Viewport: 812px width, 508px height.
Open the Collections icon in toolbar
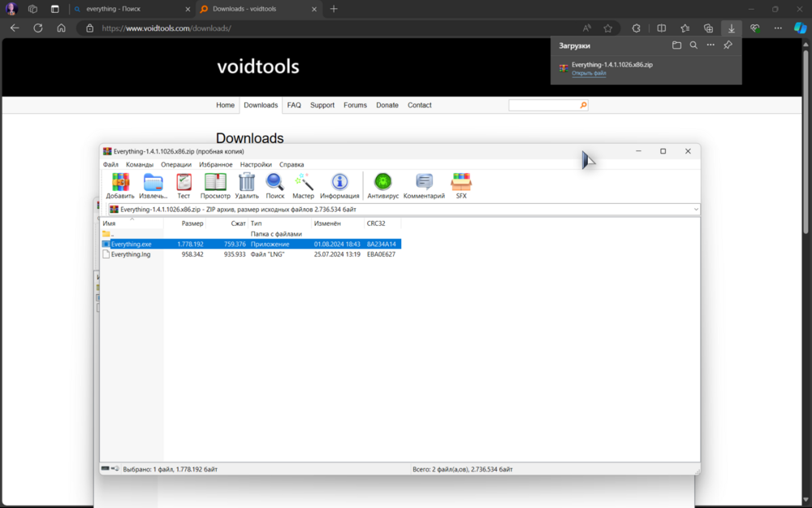tap(708, 28)
